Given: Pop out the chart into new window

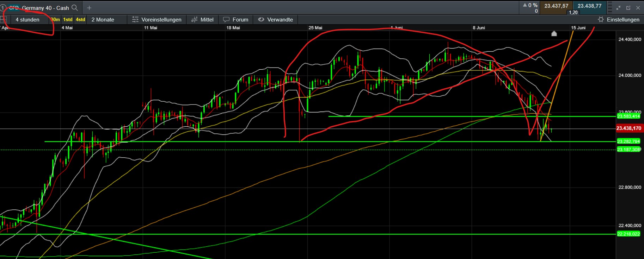Looking at the screenshot, I should coord(628,8).
